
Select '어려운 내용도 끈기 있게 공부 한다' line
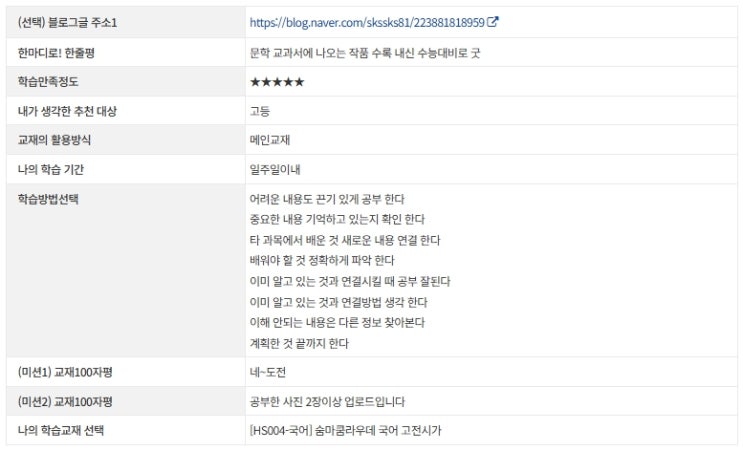click(327, 199)
